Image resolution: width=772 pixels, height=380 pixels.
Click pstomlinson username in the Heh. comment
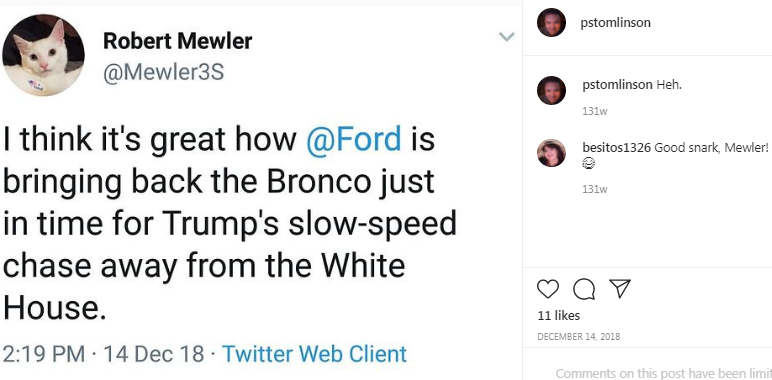(617, 85)
